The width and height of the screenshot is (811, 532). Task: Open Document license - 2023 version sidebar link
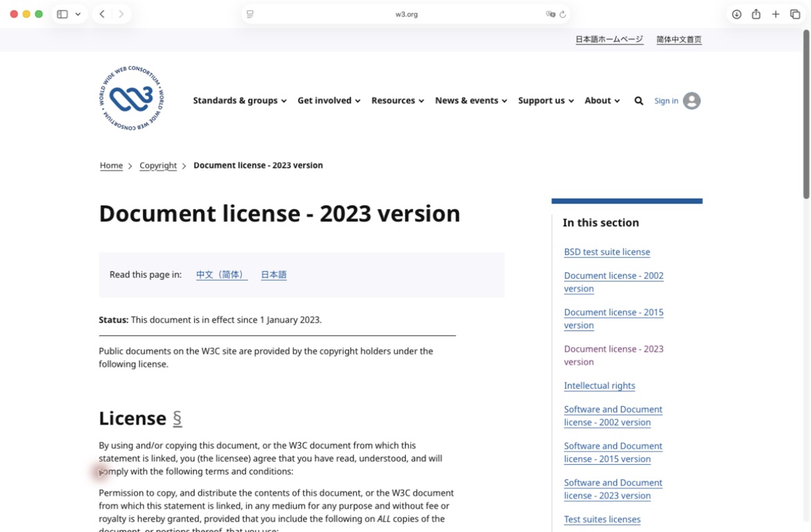tap(613, 355)
